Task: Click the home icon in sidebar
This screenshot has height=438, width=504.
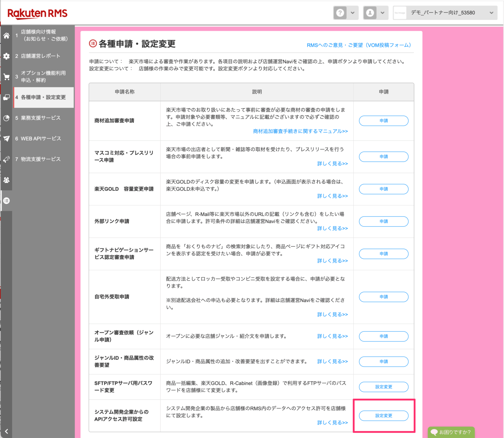Action: click(x=6, y=36)
